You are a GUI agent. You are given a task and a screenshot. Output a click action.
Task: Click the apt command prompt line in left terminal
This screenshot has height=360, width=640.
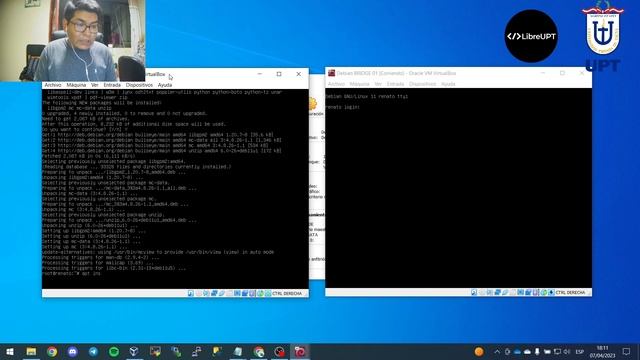[x=72, y=273]
